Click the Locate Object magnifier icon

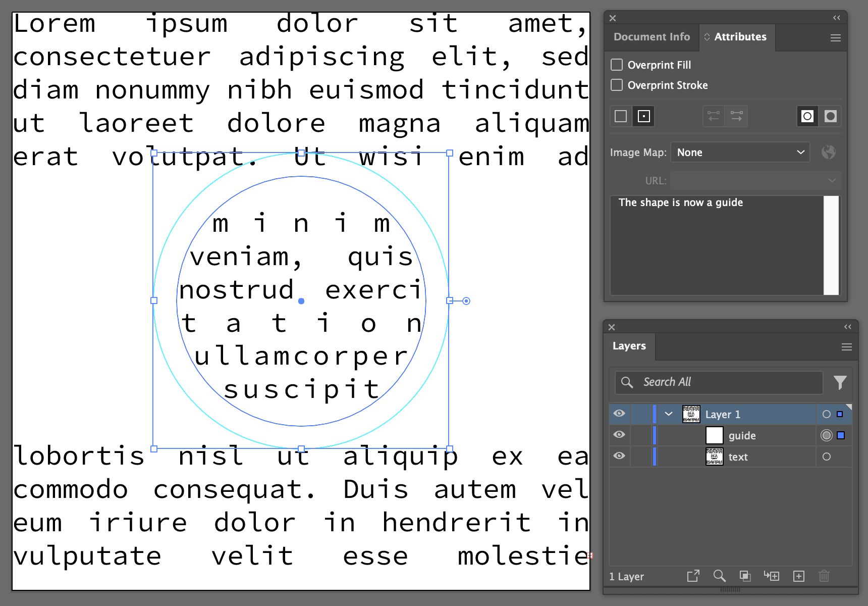coord(719,576)
